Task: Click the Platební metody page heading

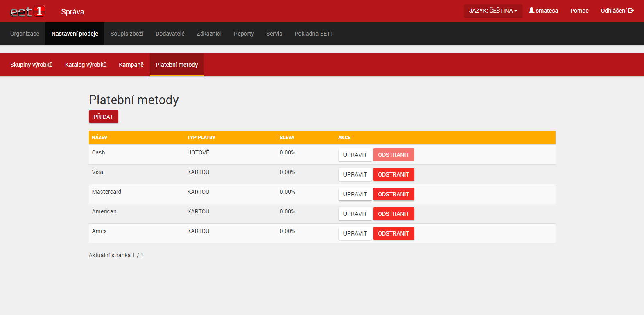Action: click(x=134, y=100)
